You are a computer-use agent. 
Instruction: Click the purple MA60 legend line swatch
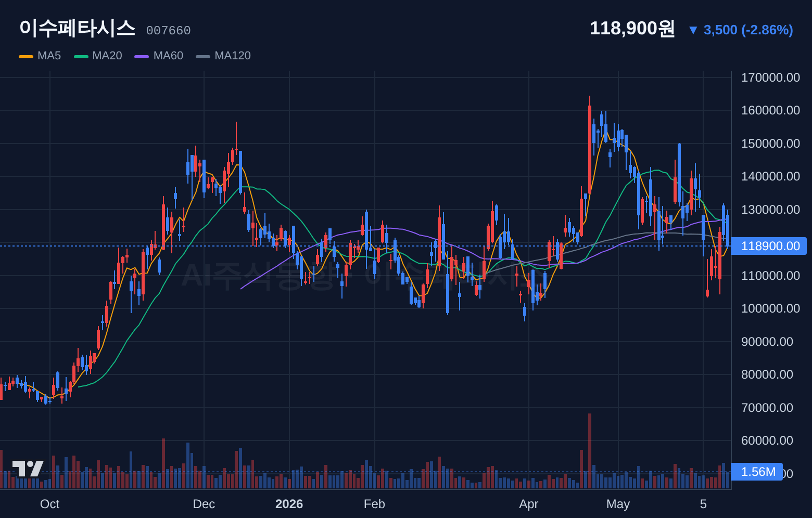(142, 56)
